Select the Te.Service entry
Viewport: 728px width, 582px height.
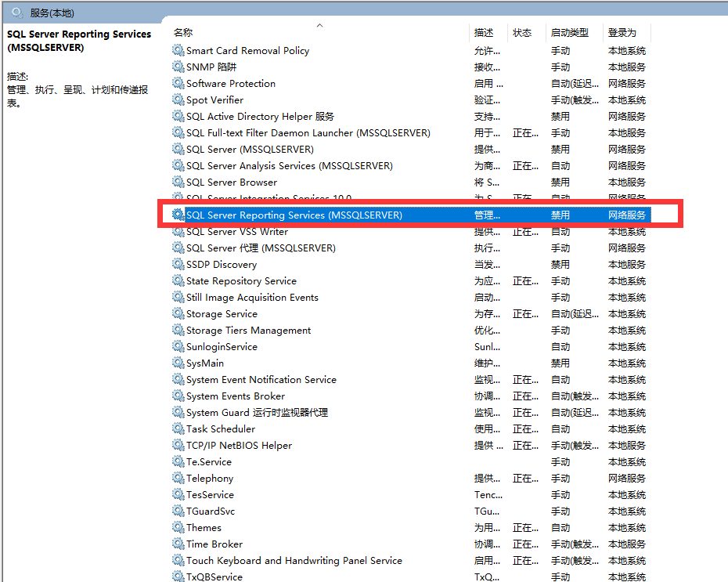[x=209, y=461]
